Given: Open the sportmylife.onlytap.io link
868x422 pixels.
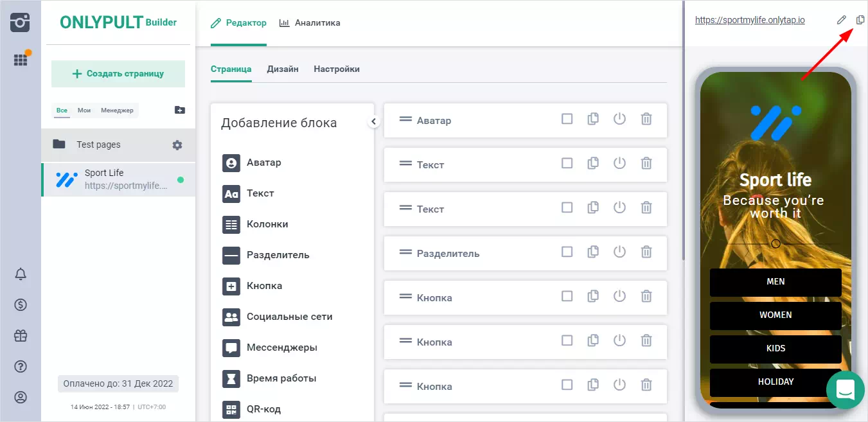Looking at the screenshot, I should coord(750,20).
